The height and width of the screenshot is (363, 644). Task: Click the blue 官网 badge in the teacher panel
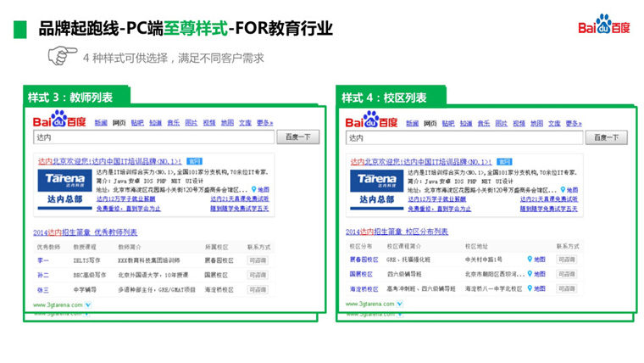(194, 161)
